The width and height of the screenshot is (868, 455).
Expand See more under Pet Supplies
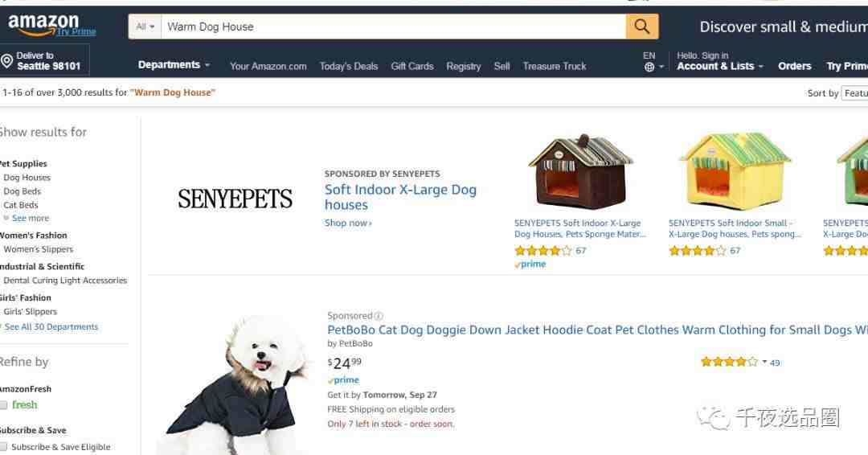pos(30,218)
